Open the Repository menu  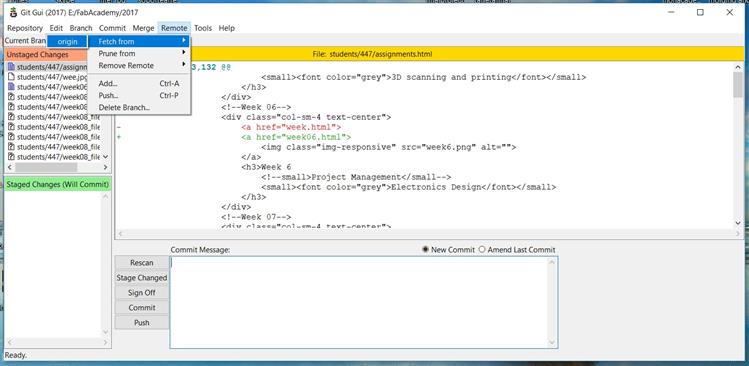click(x=25, y=28)
